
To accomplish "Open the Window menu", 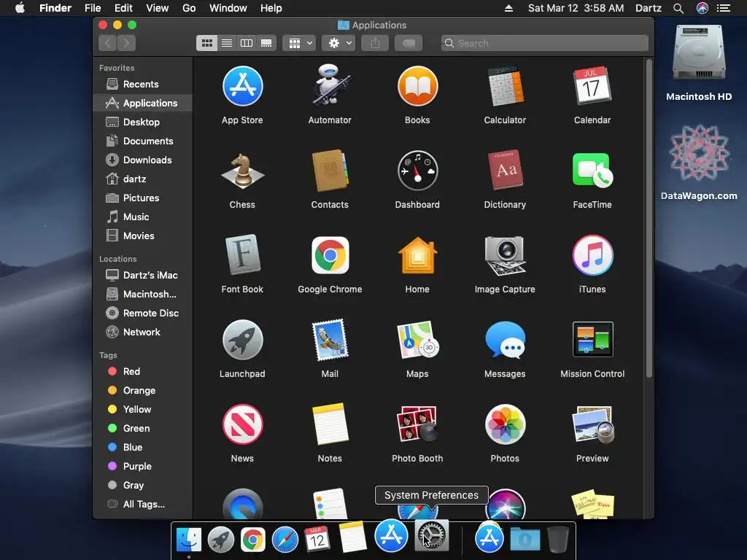I will 228,8.
